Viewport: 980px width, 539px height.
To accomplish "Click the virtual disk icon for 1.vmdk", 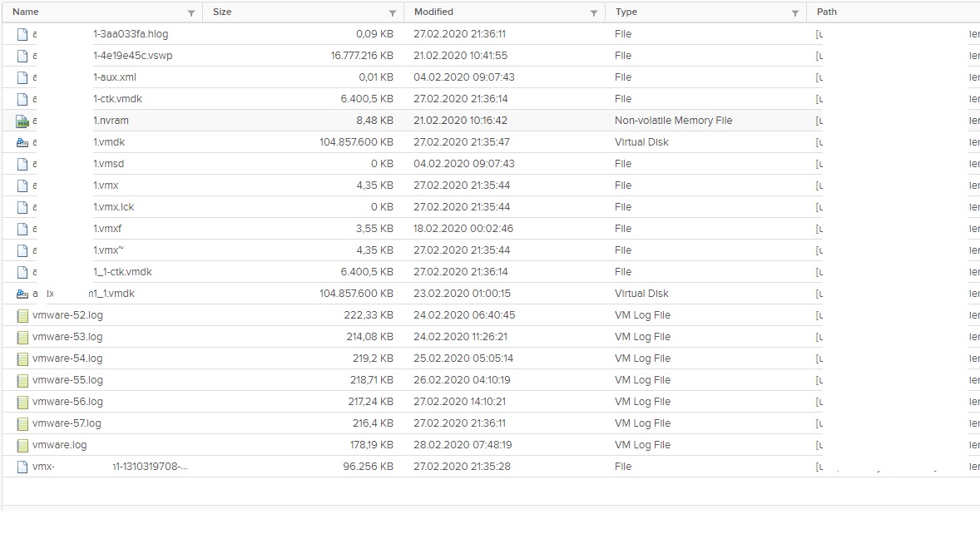I will click(x=22, y=142).
